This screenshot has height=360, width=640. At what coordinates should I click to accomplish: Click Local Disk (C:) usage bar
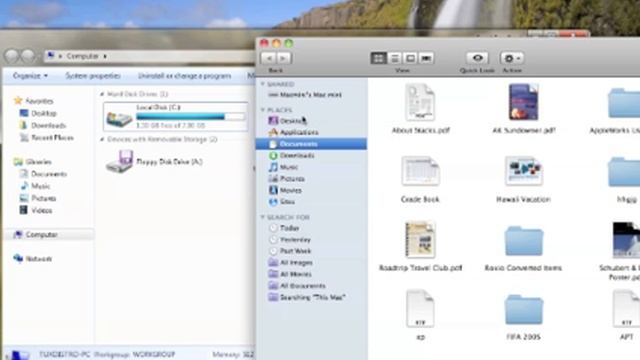point(191,117)
